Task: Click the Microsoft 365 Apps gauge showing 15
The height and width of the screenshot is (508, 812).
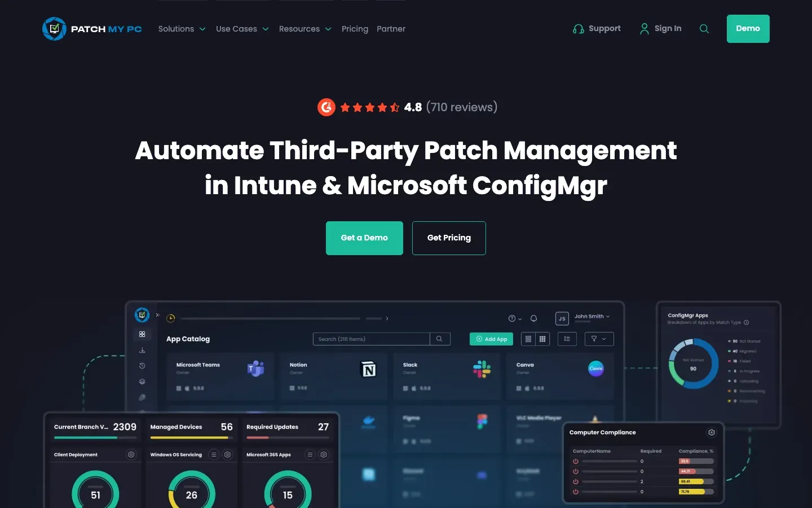Action: coord(288,490)
